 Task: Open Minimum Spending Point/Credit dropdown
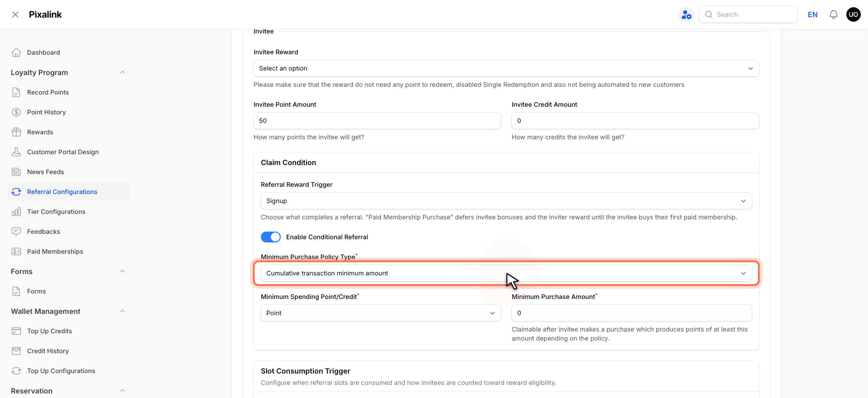point(381,313)
